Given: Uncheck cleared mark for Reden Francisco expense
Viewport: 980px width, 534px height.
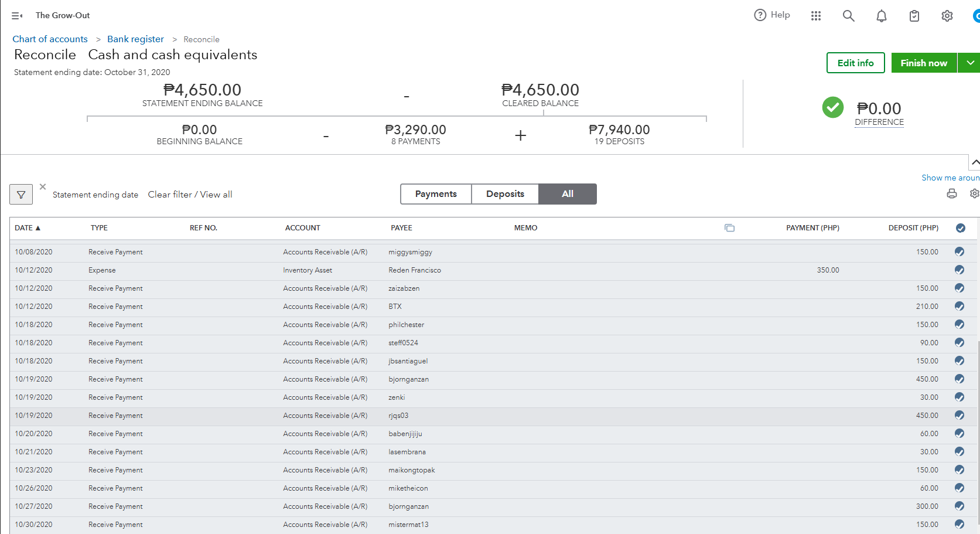Looking at the screenshot, I should click(x=959, y=270).
